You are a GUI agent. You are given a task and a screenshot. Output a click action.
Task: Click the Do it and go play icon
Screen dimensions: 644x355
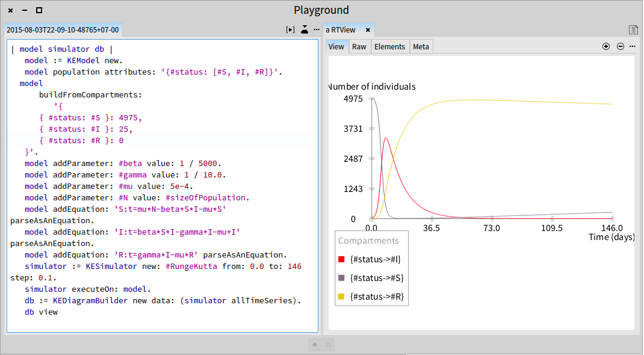tap(290, 29)
